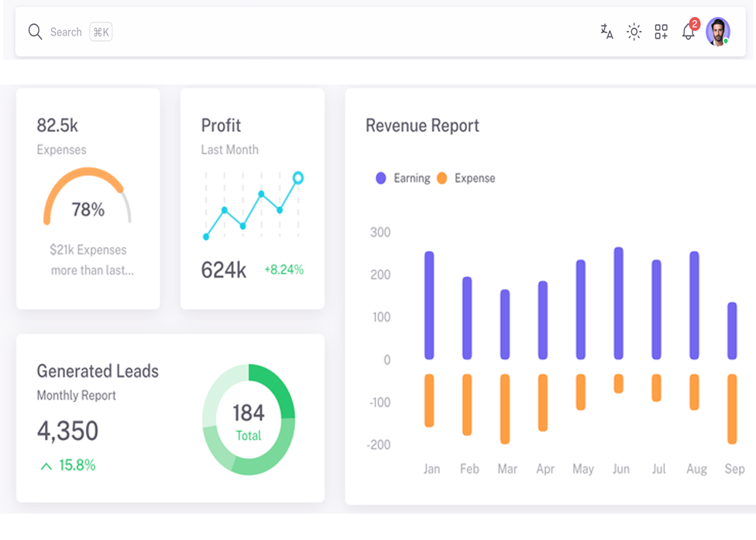Open the shortcuts grid icon
Image resolution: width=756 pixels, height=540 pixels.
[x=661, y=32]
